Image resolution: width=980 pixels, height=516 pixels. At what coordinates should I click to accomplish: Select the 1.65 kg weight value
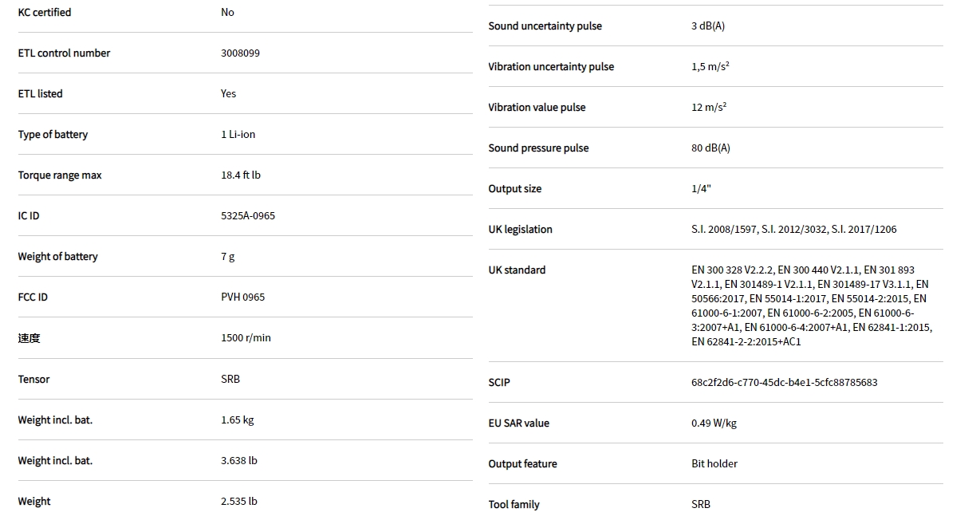pyautogui.click(x=237, y=420)
